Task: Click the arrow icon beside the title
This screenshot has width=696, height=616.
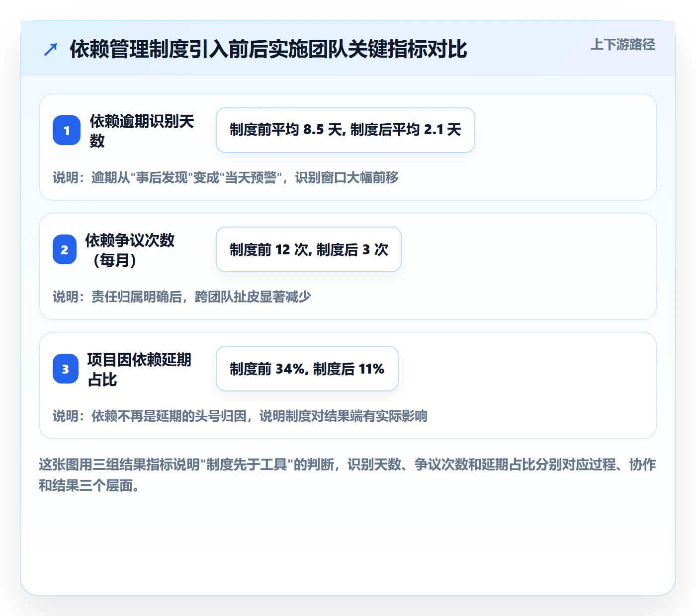Action: point(51,49)
